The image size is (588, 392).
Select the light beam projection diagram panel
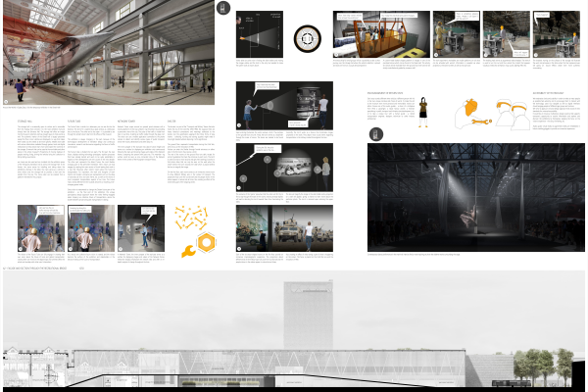tap(259, 34)
